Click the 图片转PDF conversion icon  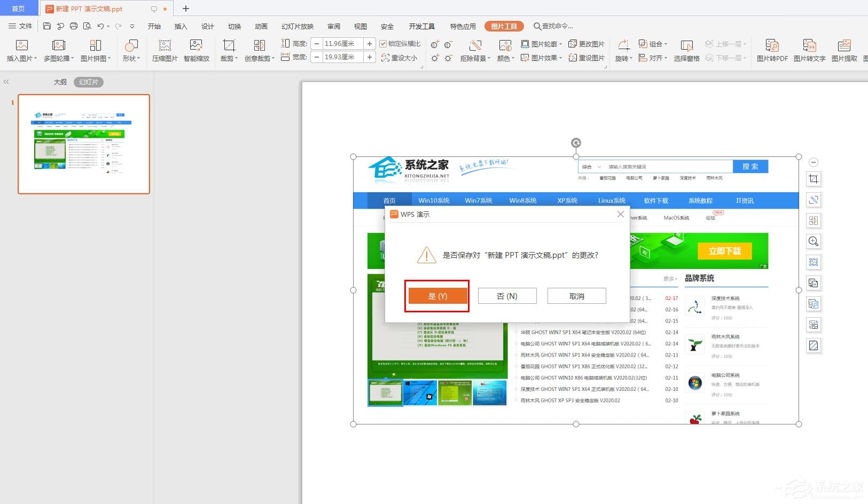pyautogui.click(x=772, y=50)
